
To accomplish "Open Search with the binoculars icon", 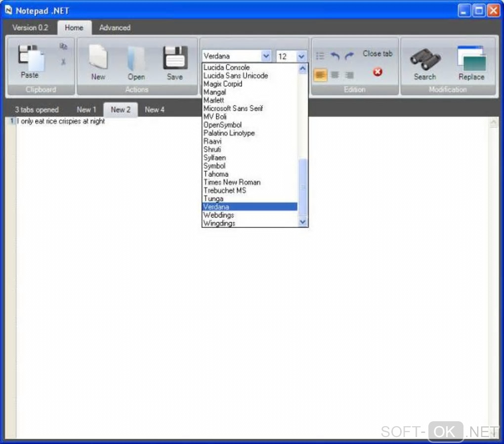I will (x=425, y=59).
